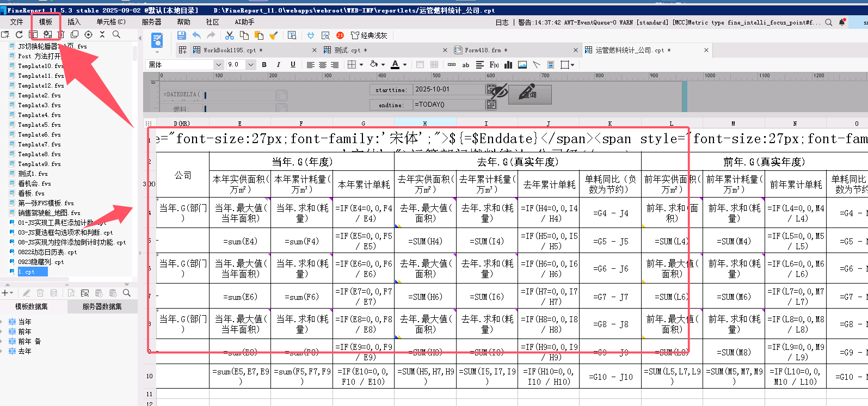868x406 pixels.
Task: Toggle Underline formatting
Action: click(x=293, y=65)
